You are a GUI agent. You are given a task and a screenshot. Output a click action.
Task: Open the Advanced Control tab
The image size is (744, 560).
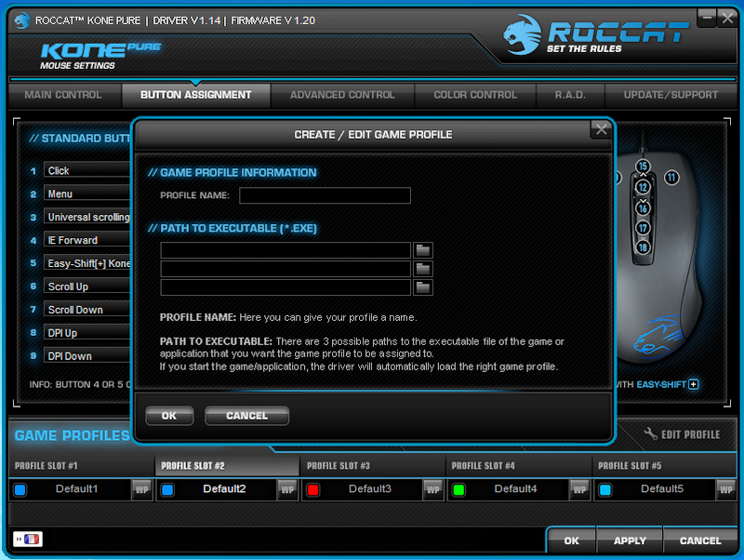[342, 95]
